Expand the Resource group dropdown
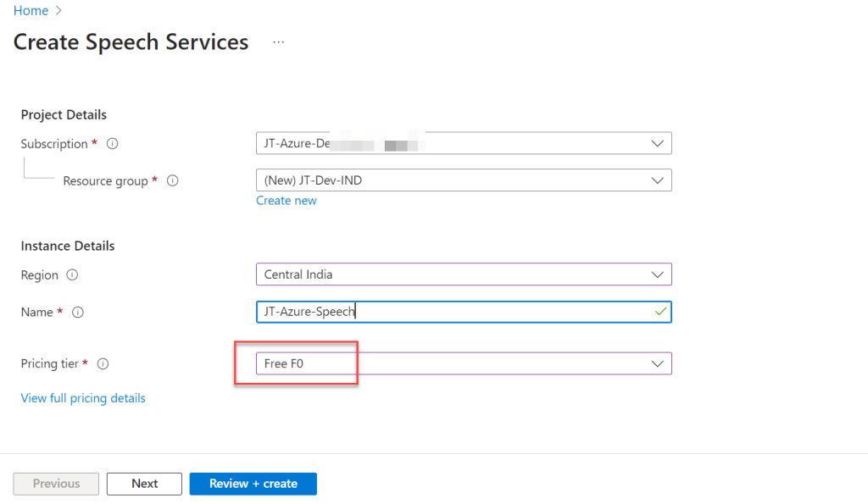The image size is (868, 504). (x=464, y=180)
